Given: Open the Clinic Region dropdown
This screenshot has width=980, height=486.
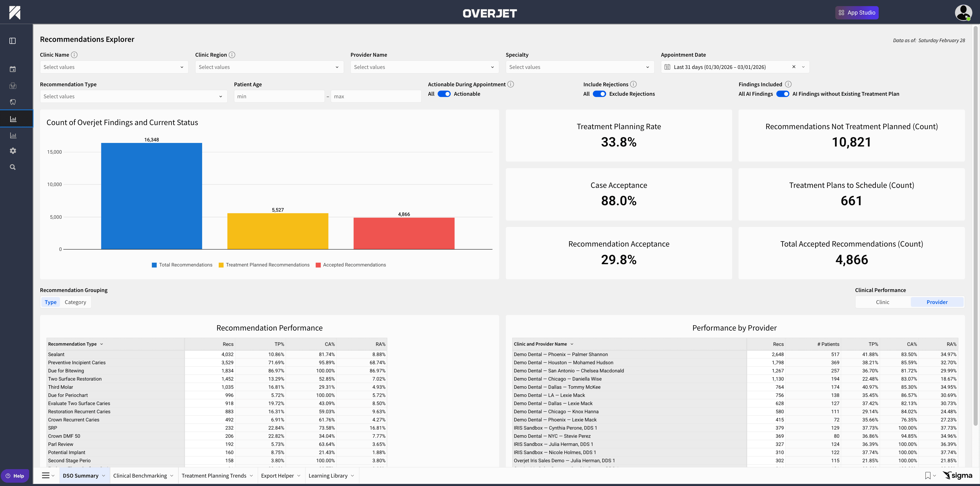Looking at the screenshot, I should (269, 67).
